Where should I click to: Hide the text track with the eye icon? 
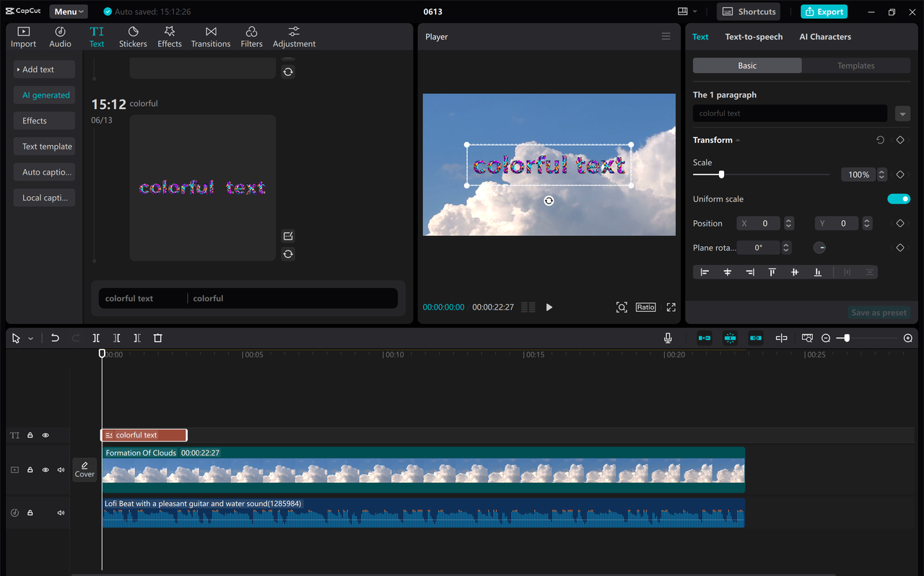tap(45, 435)
